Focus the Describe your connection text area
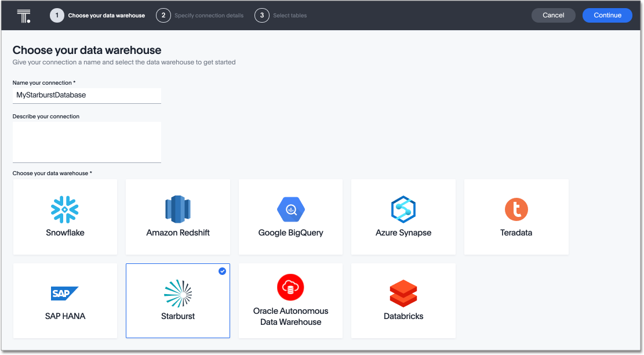Image resolution: width=644 pixels, height=355 pixels. click(x=87, y=142)
